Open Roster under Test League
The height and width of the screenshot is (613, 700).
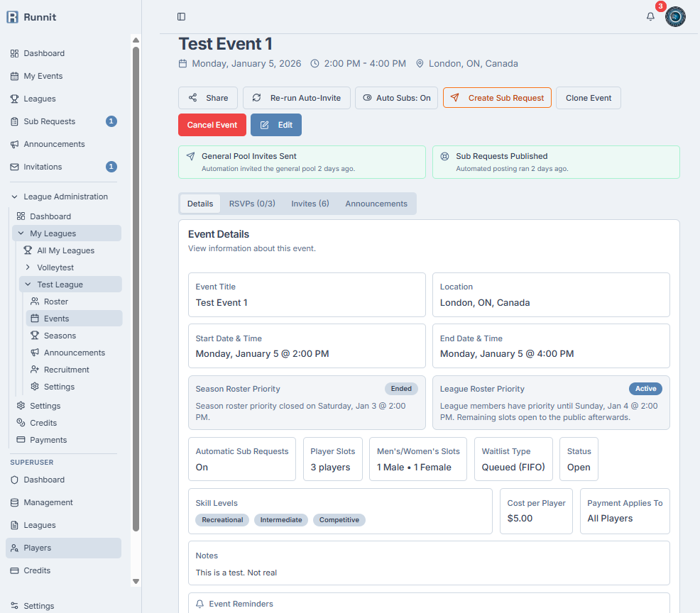point(56,302)
